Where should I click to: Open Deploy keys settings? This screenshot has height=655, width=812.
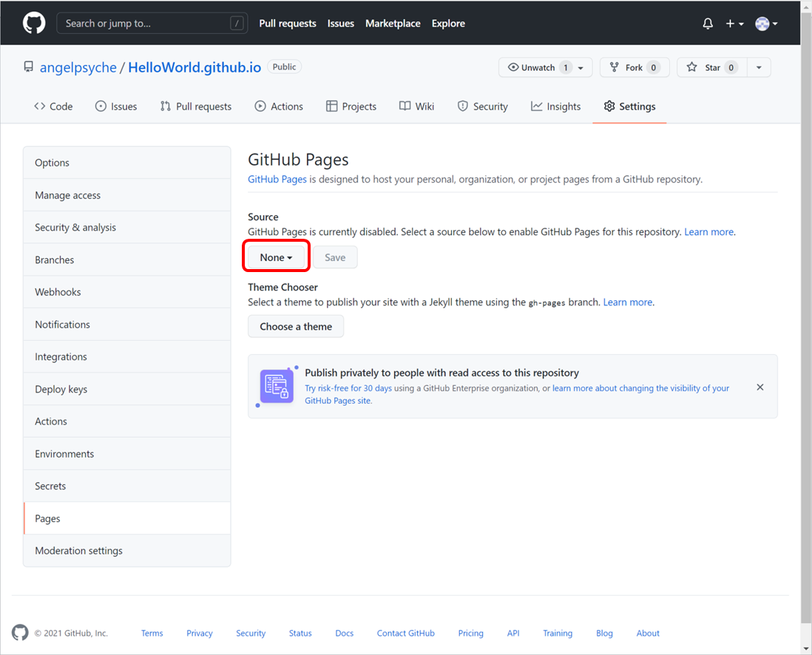127,390
